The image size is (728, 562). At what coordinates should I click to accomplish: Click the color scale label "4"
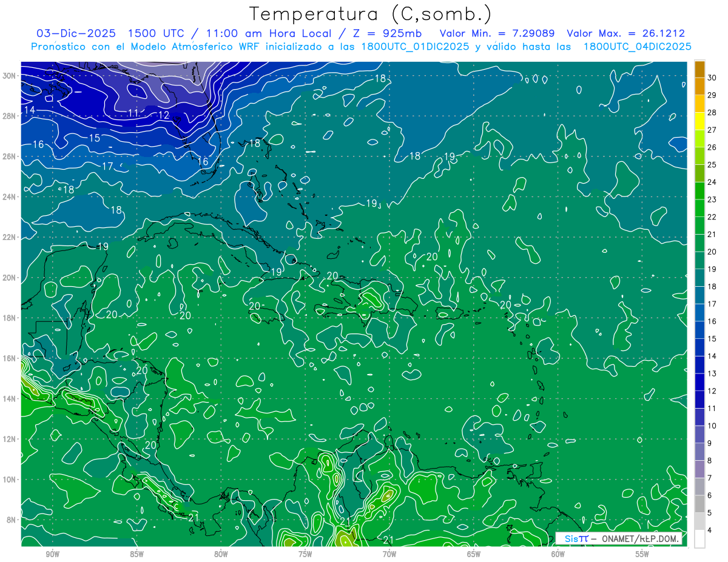(x=710, y=530)
